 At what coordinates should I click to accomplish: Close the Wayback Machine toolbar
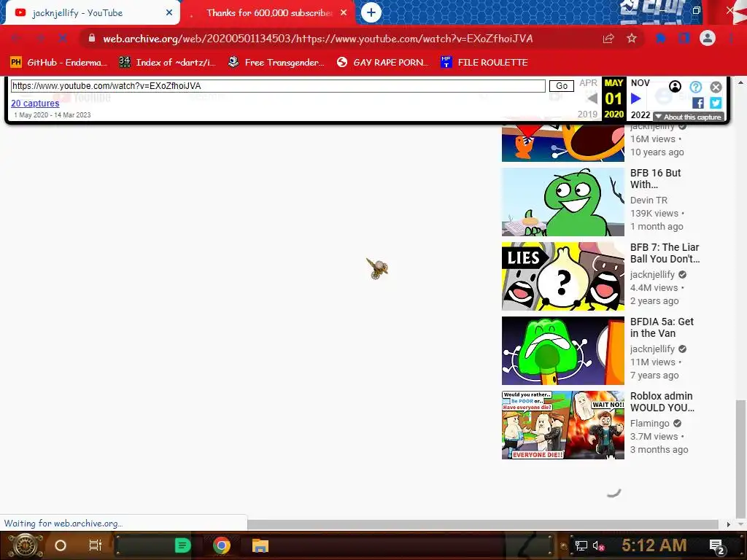[x=716, y=87]
